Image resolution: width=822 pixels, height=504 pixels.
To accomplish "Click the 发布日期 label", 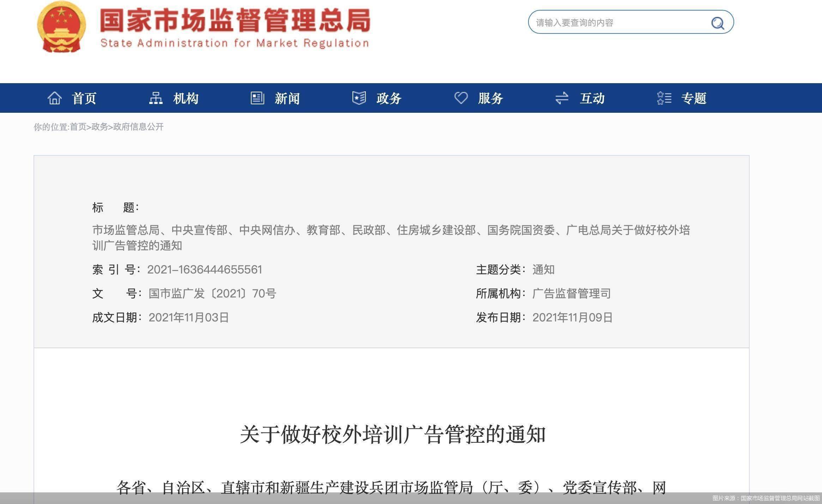I will [501, 318].
